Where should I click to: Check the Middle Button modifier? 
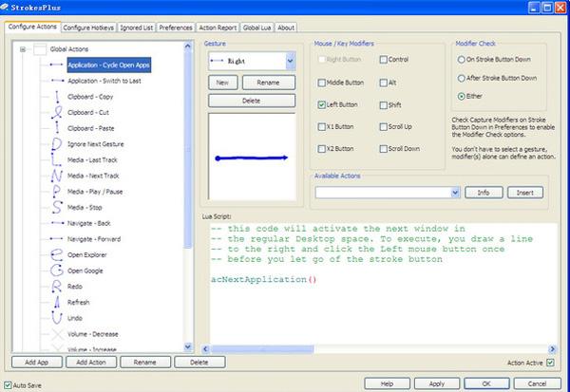321,83
